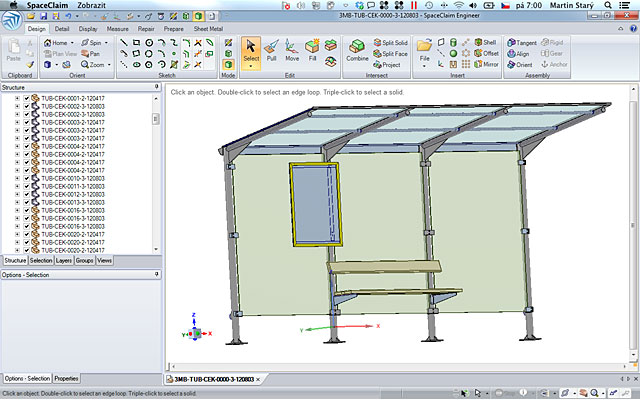640x400 pixels.
Task: Click the volume icon in the menu bar
Action: pyautogui.click(x=473, y=5)
